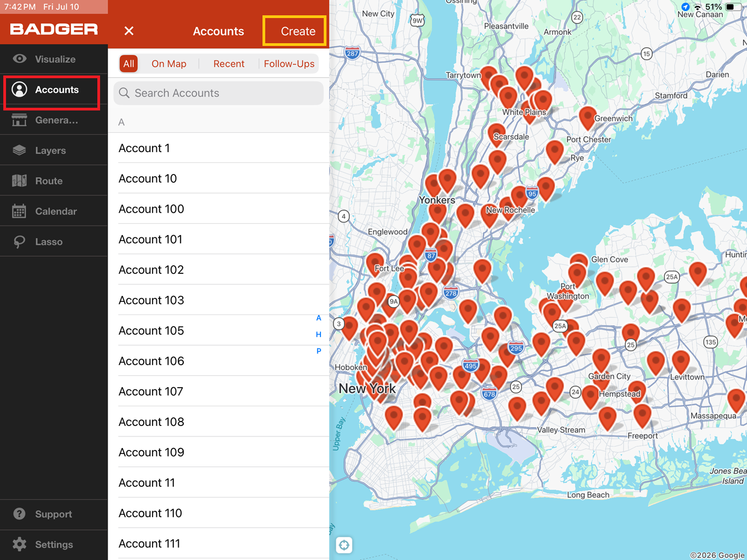
Task: Open Account 107 in the list
Action: coord(219,392)
